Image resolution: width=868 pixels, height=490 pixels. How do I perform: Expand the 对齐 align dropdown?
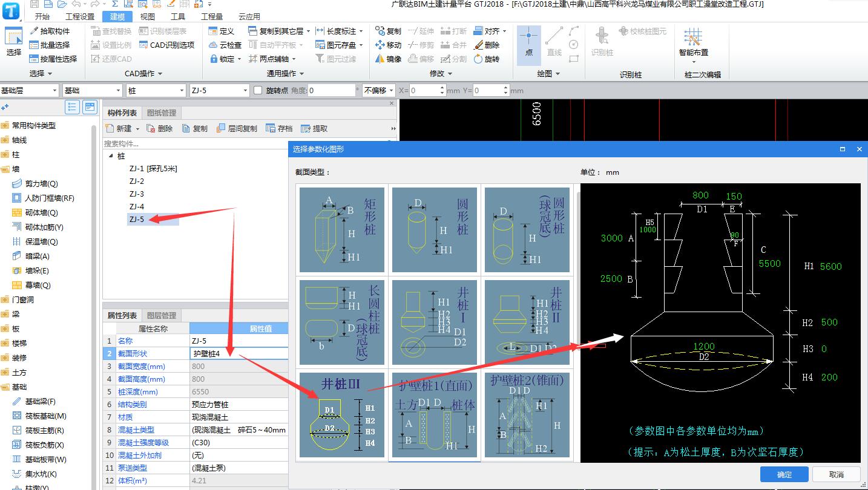[x=505, y=31]
